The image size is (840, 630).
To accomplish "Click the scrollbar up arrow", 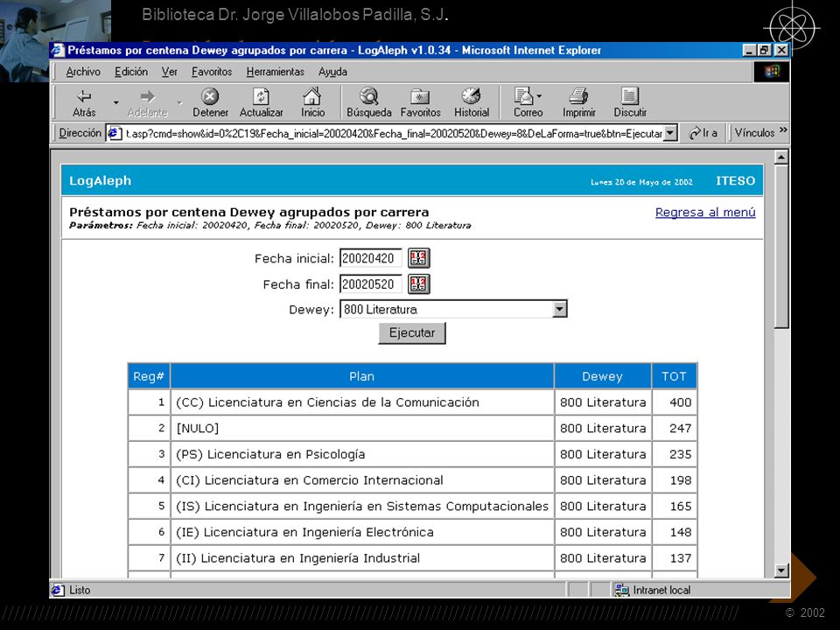I will point(781,157).
